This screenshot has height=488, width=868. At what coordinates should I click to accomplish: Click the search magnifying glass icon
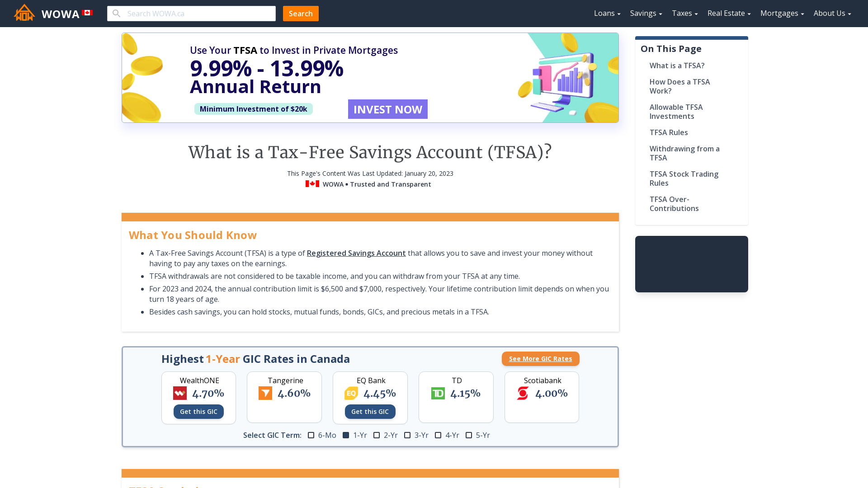[116, 13]
